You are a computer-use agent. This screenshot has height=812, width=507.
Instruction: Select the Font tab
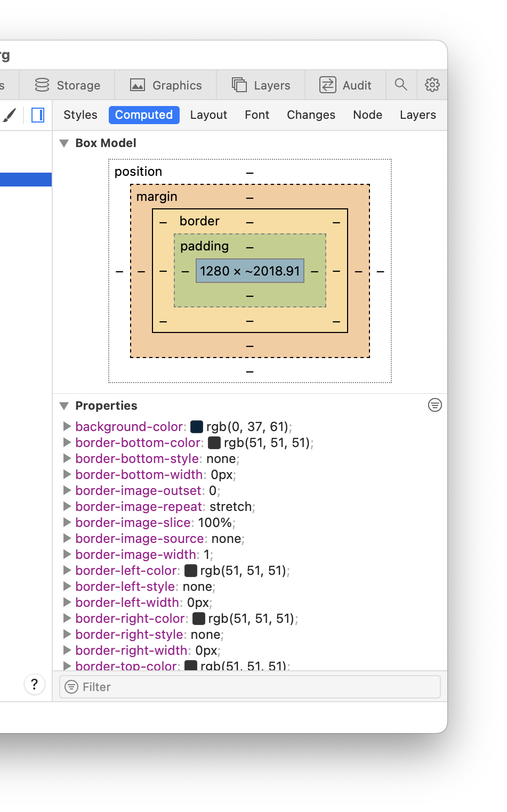[257, 115]
